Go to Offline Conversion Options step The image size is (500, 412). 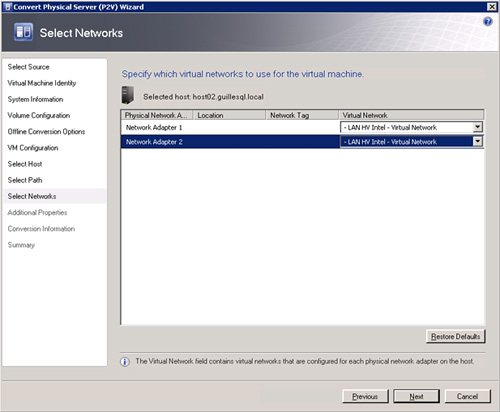[x=46, y=132]
